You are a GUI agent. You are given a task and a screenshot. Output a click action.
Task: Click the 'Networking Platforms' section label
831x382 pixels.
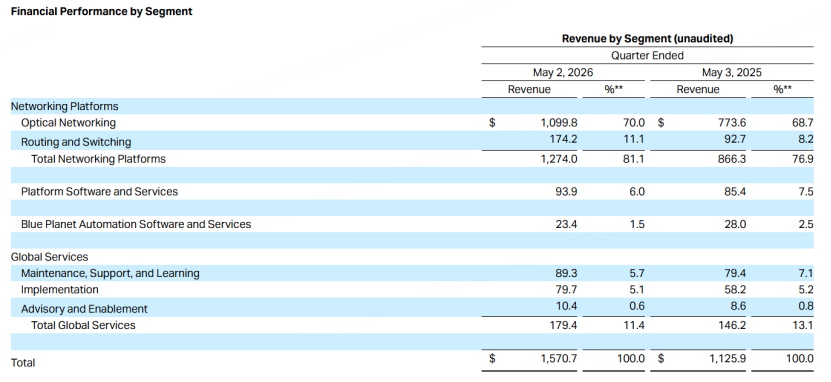pyautogui.click(x=64, y=106)
